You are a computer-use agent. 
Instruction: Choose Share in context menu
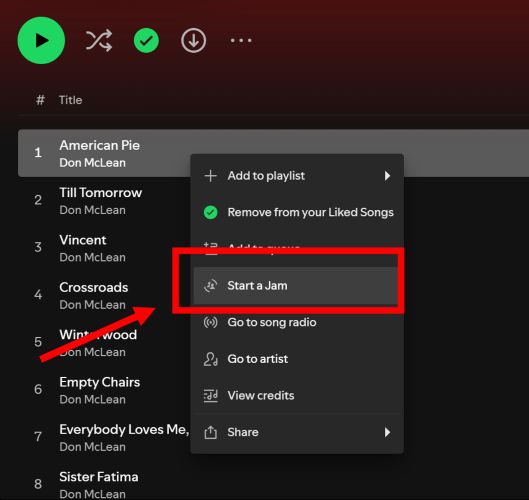[x=297, y=432]
